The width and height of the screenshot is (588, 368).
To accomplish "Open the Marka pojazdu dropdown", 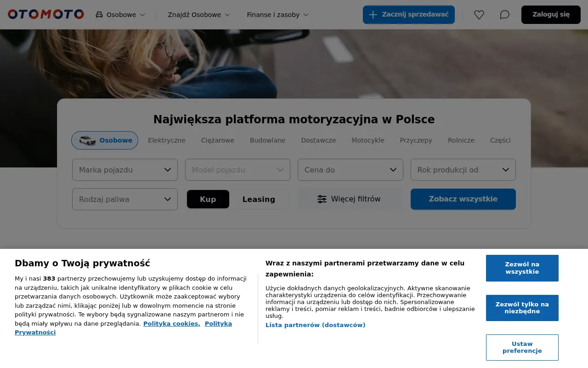I will [x=125, y=170].
